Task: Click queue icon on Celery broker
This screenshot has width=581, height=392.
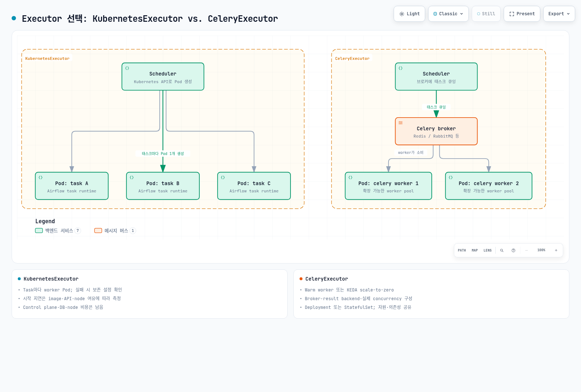Action: 401,123
